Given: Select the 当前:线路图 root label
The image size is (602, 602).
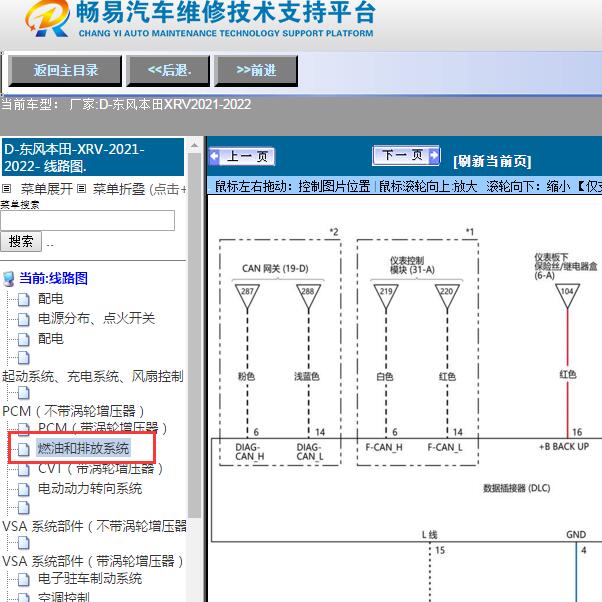Looking at the screenshot, I should [x=53, y=278].
